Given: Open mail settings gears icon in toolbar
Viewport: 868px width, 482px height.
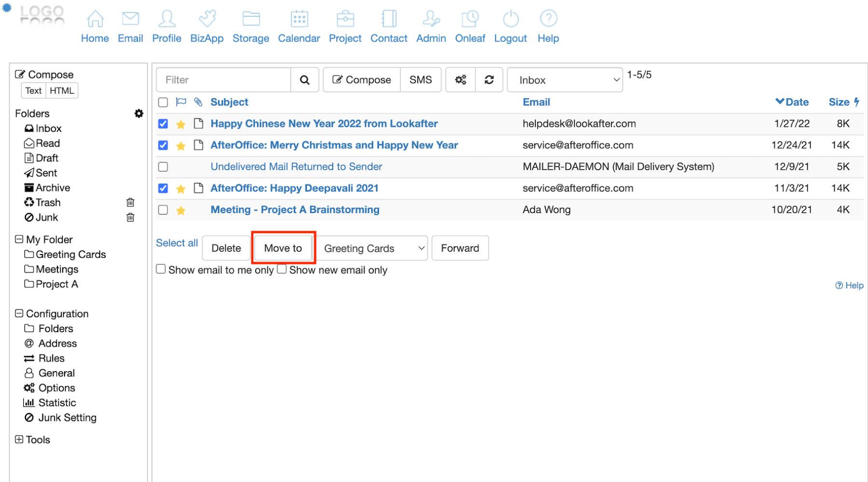Looking at the screenshot, I should point(461,80).
